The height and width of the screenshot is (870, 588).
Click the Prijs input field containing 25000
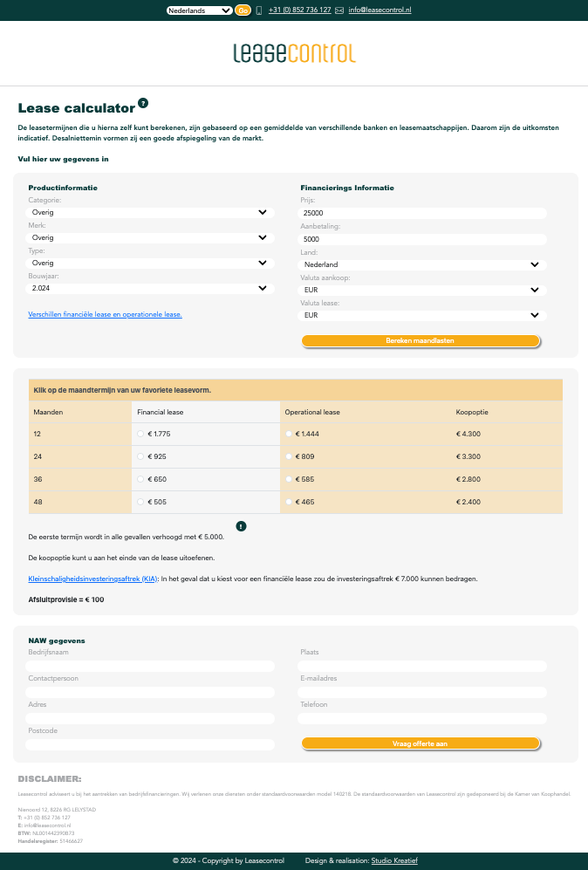422,213
